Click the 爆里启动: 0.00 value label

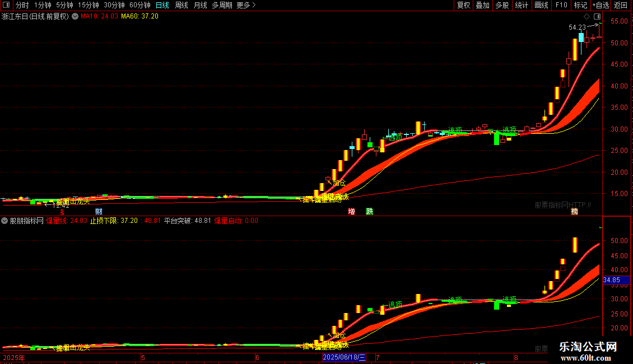click(236, 221)
